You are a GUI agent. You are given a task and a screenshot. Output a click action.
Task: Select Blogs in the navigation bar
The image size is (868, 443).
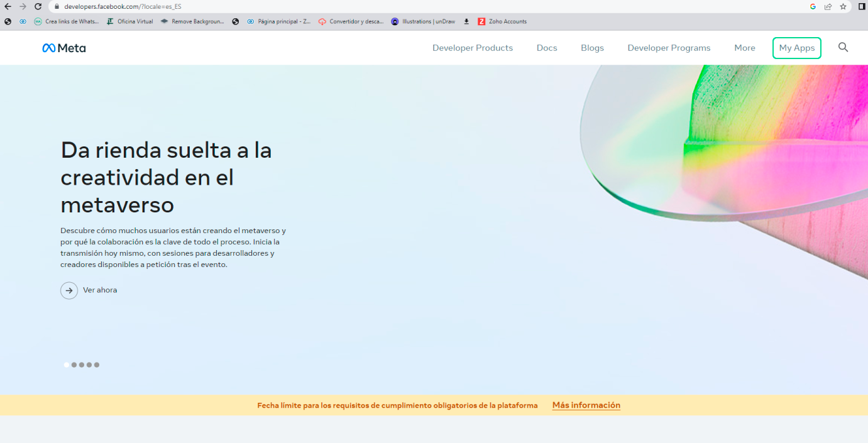(x=591, y=48)
